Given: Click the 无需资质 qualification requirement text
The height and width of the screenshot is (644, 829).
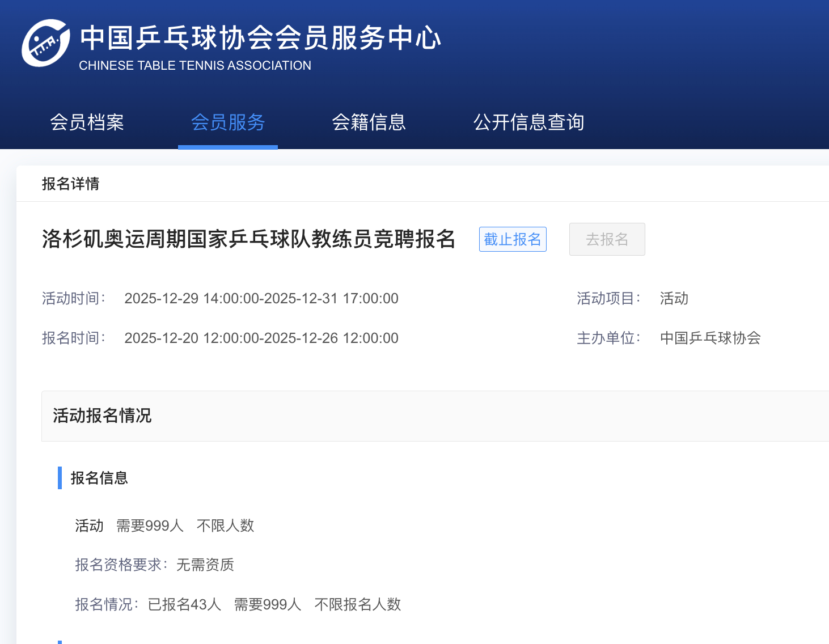Looking at the screenshot, I should 205,565.
